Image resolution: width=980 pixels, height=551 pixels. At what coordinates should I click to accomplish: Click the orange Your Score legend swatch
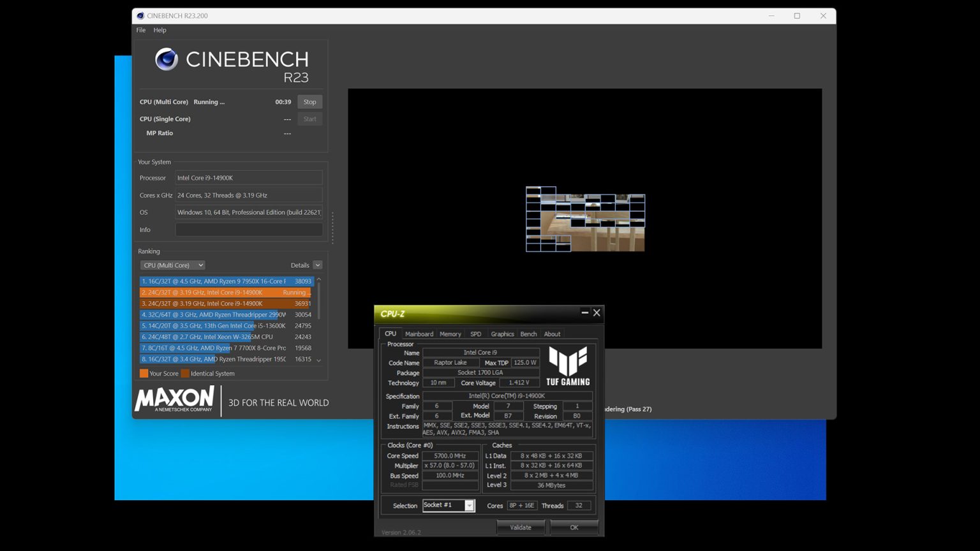(x=144, y=374)
